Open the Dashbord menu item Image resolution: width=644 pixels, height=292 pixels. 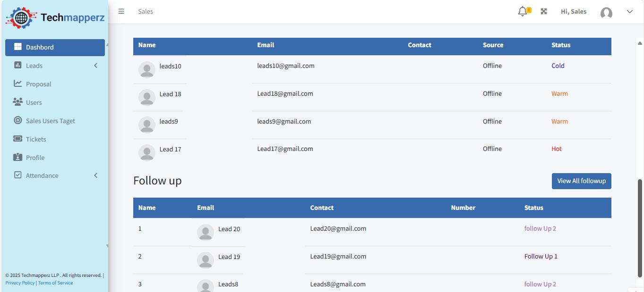point(55,47)
